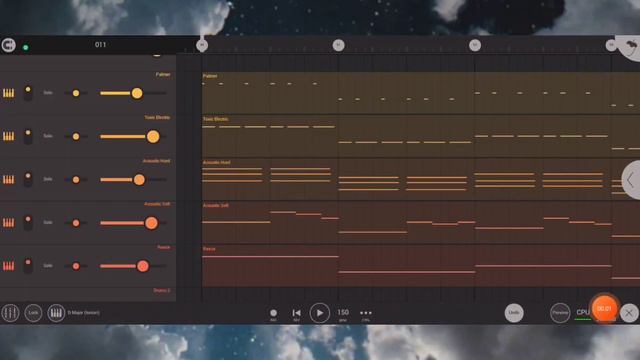Click the Lock button
640x360 pixels.
(33, 313)
